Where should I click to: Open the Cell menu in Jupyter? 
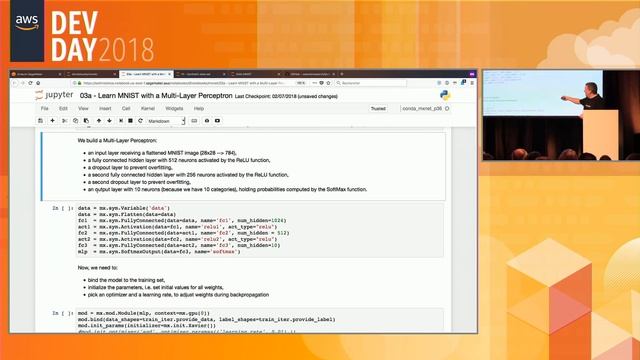[x=126, y=109]
